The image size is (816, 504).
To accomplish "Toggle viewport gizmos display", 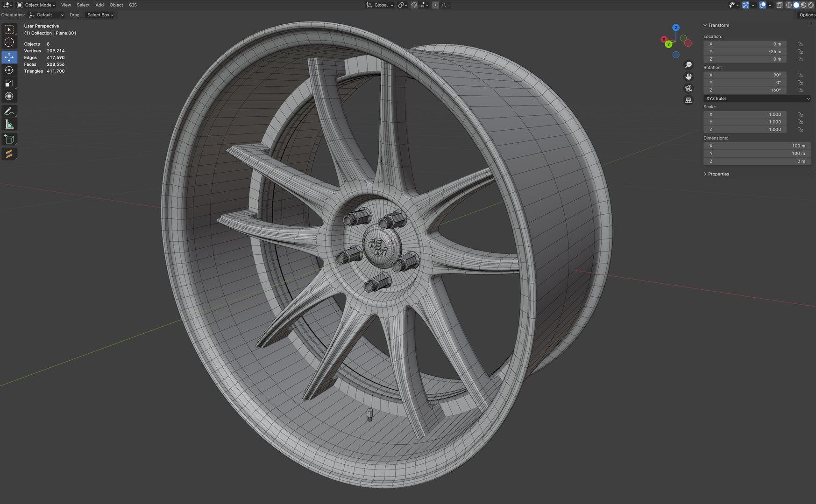I will click(745, 5).
